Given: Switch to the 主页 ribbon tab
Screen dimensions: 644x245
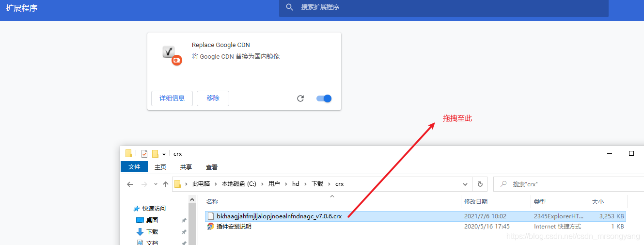Looking at the screenshot, I should [x=160, y=167].
